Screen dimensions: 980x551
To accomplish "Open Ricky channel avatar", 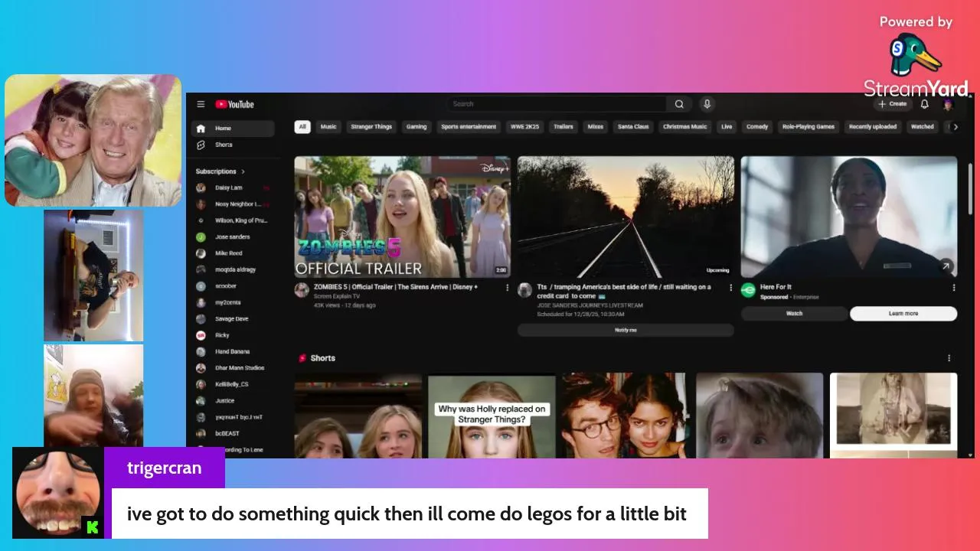I will 201,335.
